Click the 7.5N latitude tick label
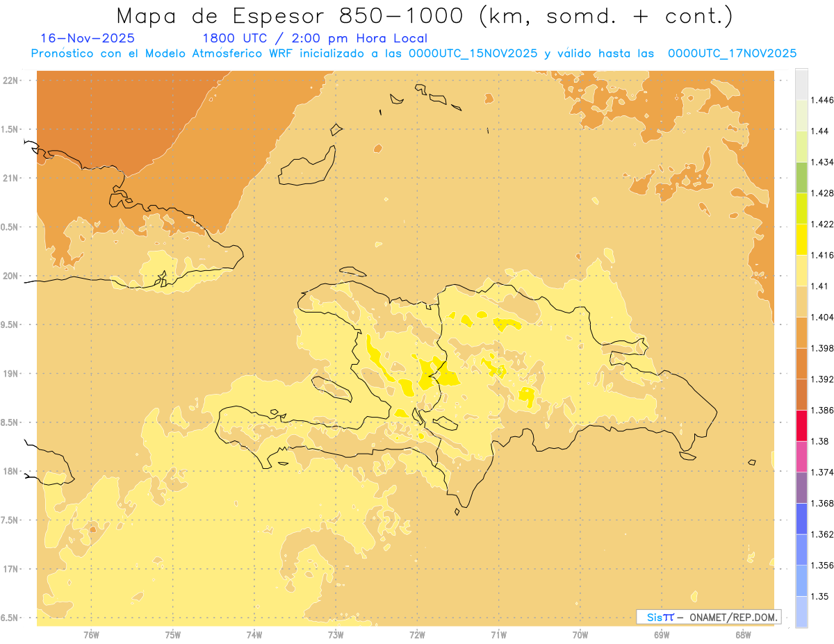Viewport: 834px width, 644px height. 10,520
